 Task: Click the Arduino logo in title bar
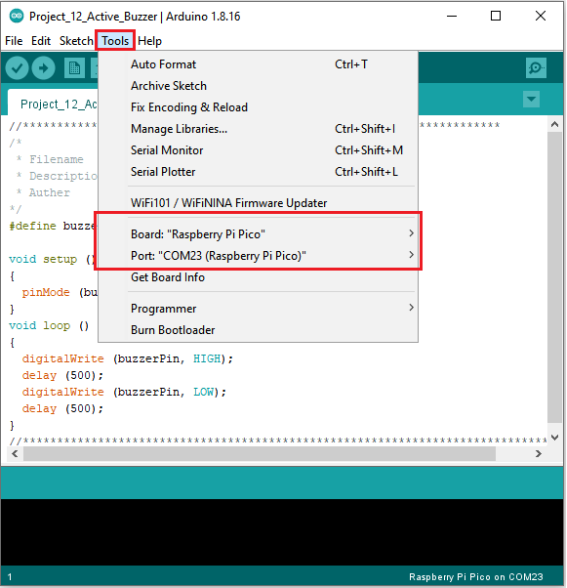point(16,16)
